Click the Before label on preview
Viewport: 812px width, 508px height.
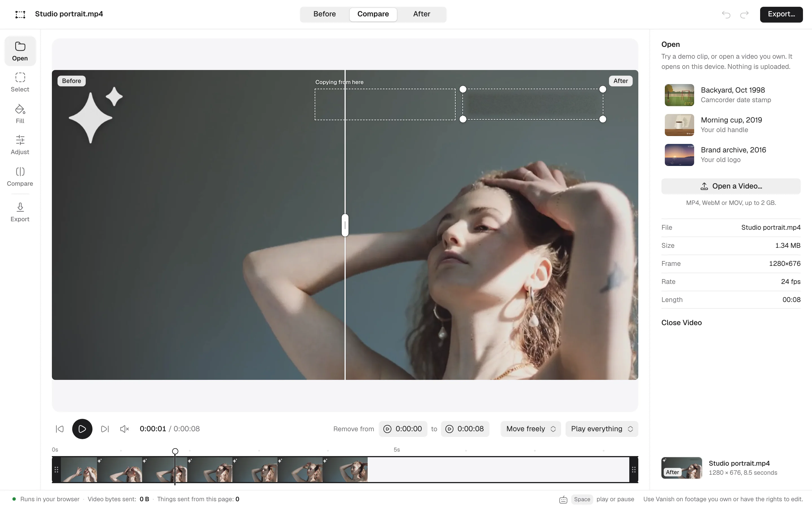pos(71,81)
